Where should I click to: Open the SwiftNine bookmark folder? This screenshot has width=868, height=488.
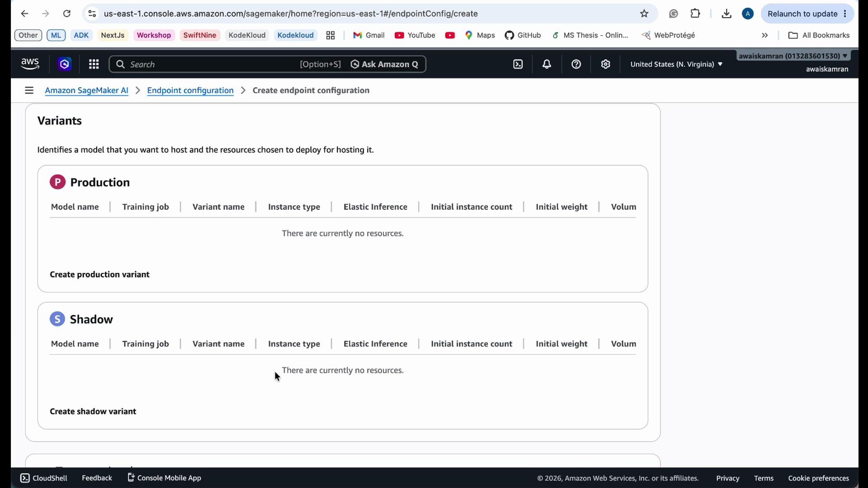coord(200,35)
